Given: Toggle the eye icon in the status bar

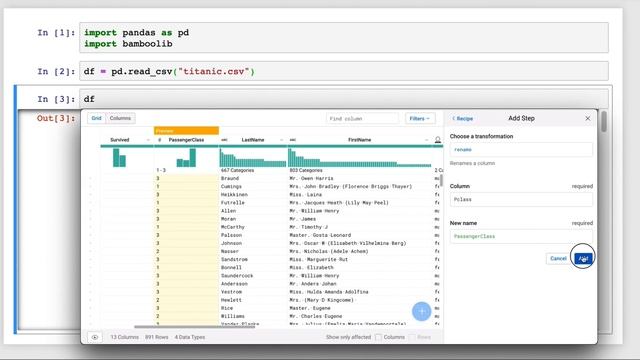Looking at the screenshot, I should (x=95, y=337).
